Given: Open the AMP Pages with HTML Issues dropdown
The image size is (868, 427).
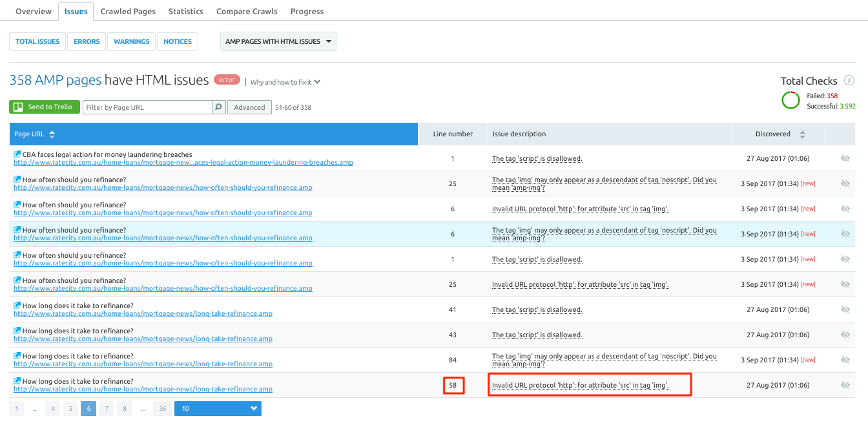Looking at the screenshot, I should 278,41.
